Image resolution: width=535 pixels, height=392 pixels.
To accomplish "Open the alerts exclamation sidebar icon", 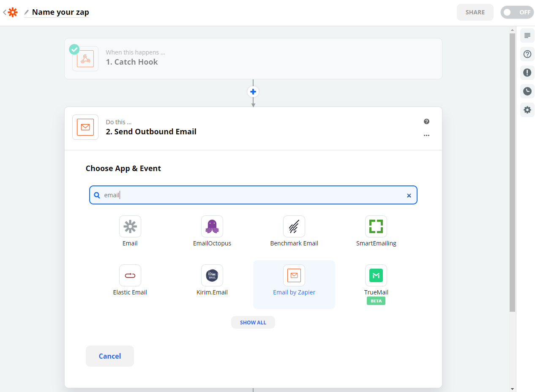I will tap(527, 73).
